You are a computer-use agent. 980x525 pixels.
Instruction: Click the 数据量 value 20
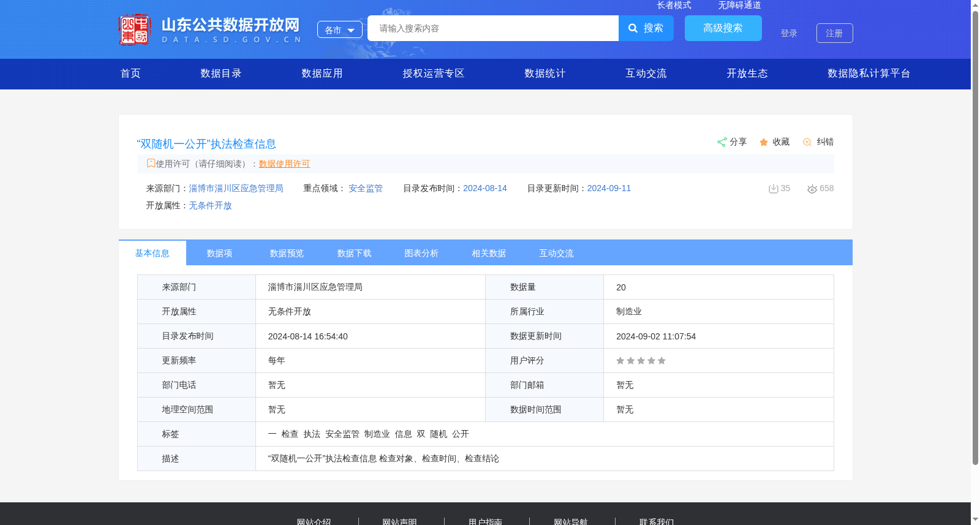tap(621, 287)
